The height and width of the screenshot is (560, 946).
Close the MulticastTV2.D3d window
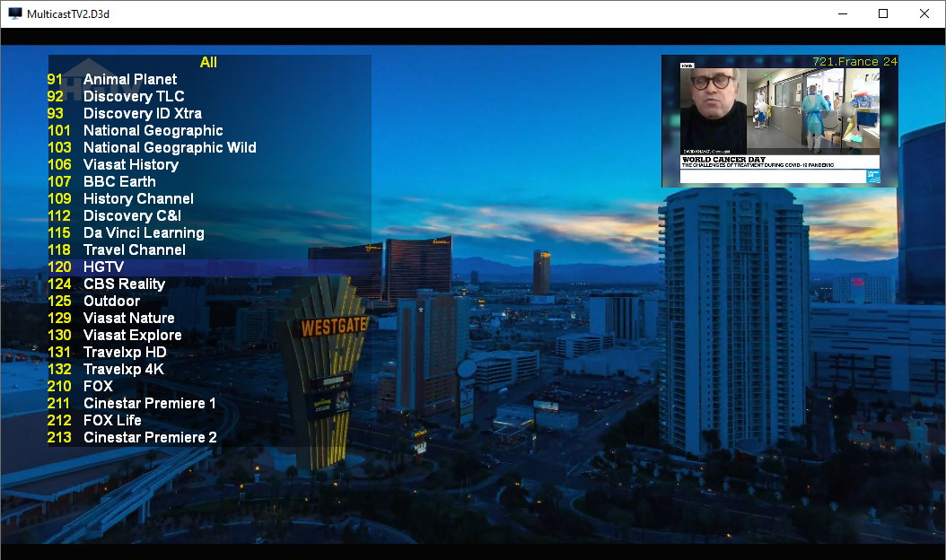click(924, 13)
